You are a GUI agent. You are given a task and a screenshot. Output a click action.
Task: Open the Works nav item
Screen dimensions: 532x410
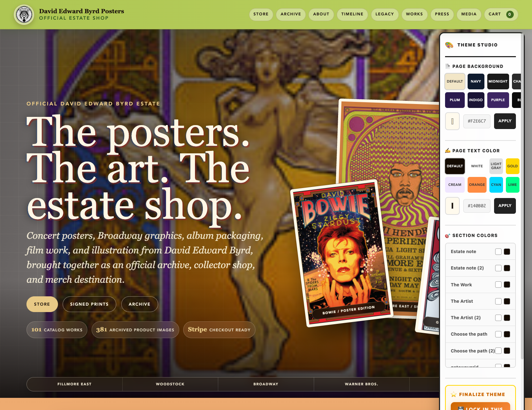click(x=414, y=14)
